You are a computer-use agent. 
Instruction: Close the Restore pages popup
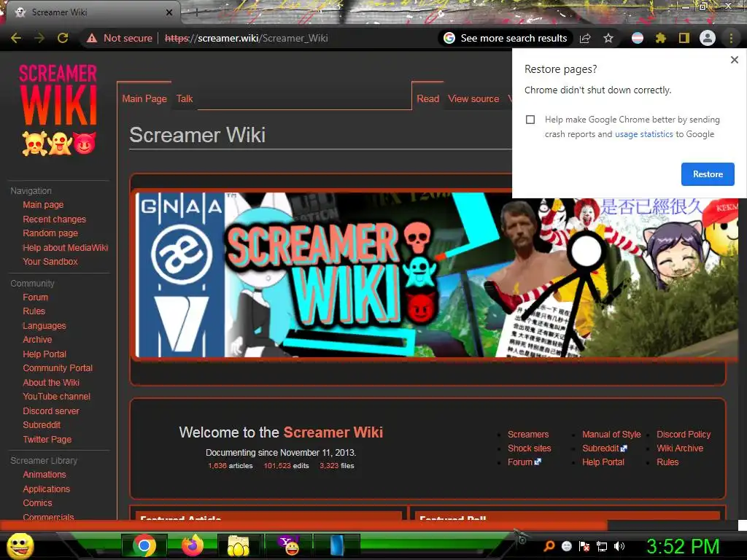734,60
